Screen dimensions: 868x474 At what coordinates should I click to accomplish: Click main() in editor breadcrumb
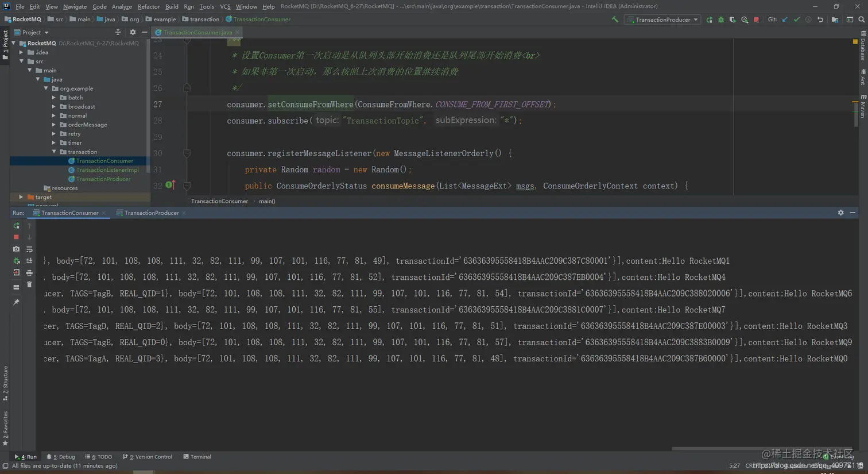coord(267,201)
